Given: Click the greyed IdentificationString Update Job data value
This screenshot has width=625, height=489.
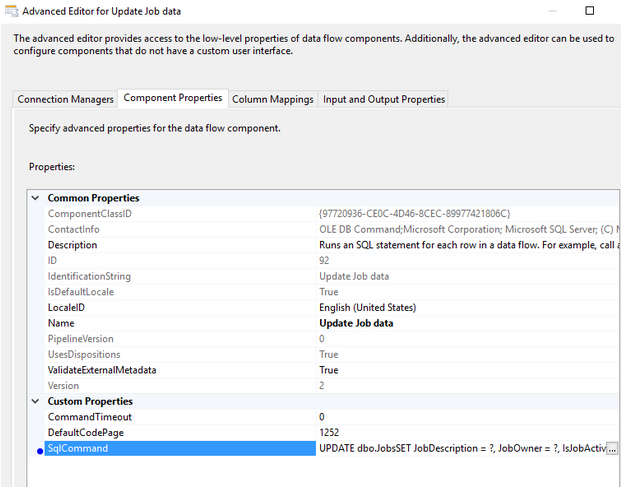Looking at the screenshot, I should pos(354,276).
